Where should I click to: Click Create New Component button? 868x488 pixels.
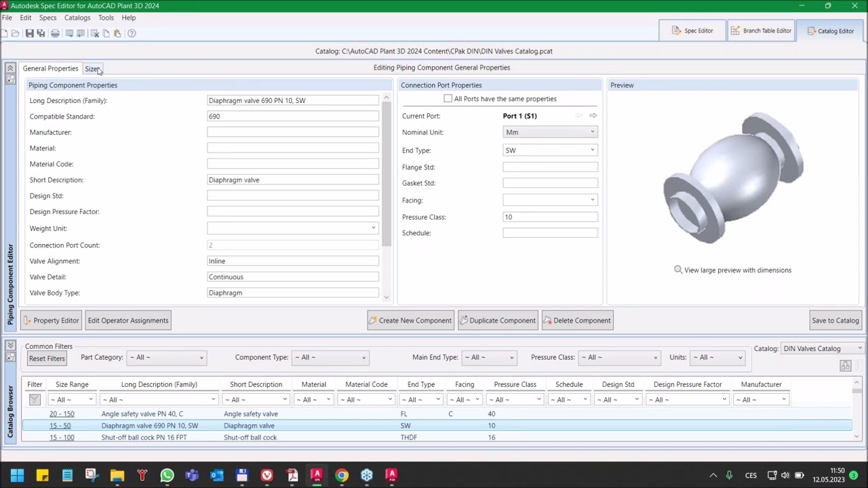point(410,321)
